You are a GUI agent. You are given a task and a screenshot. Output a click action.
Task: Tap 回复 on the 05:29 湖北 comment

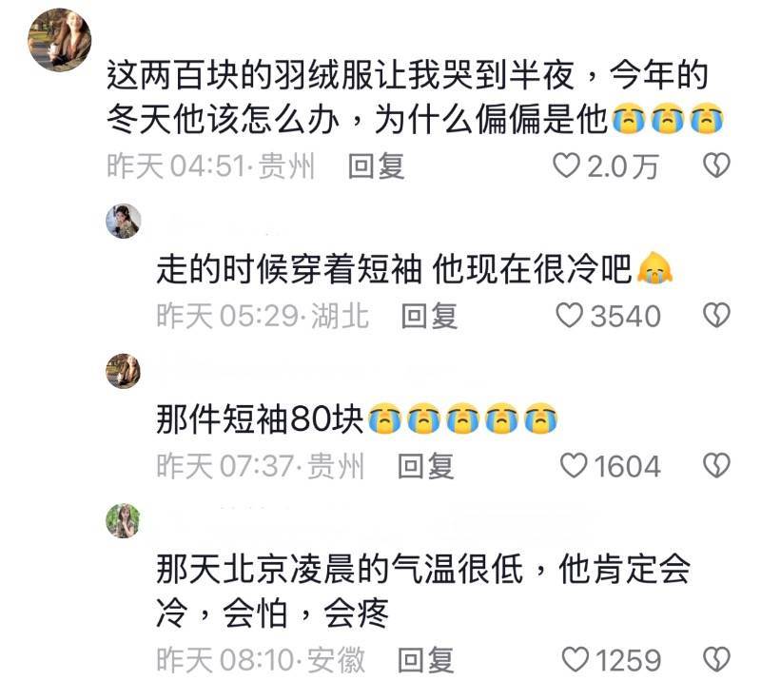[x=429, y=316]
